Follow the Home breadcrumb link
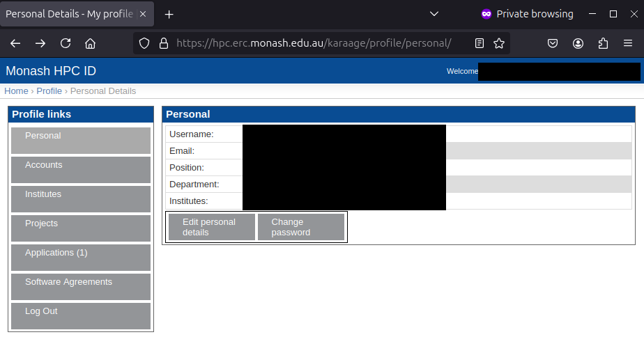The image size is (644, 337). [x=16, y=91]
